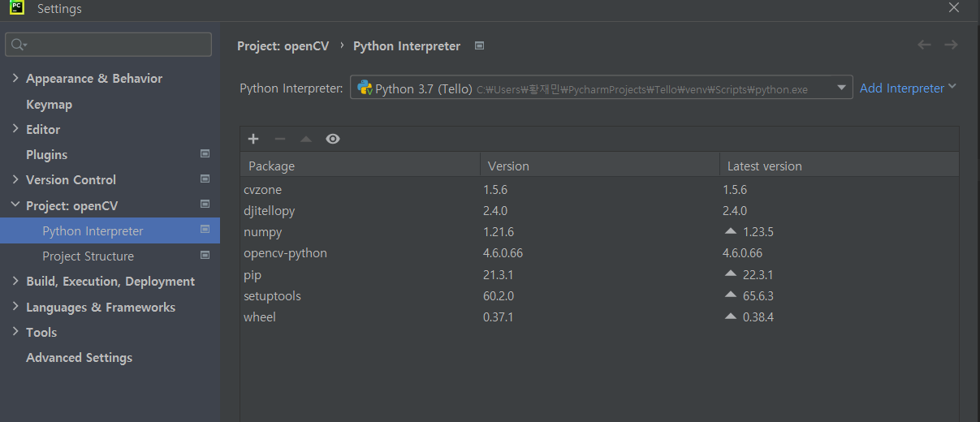
Task: Select Python Interpreter in sidebar
Action: click(110, 230)
